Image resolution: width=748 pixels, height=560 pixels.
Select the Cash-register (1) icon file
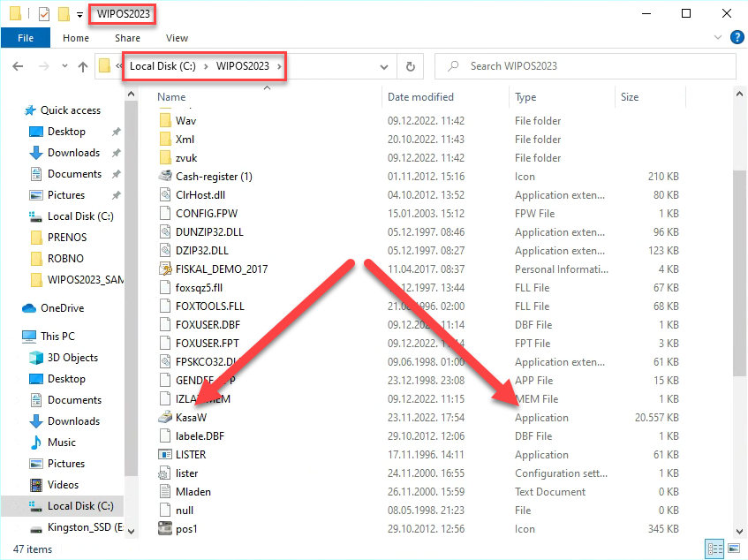[x=164, y=176]
